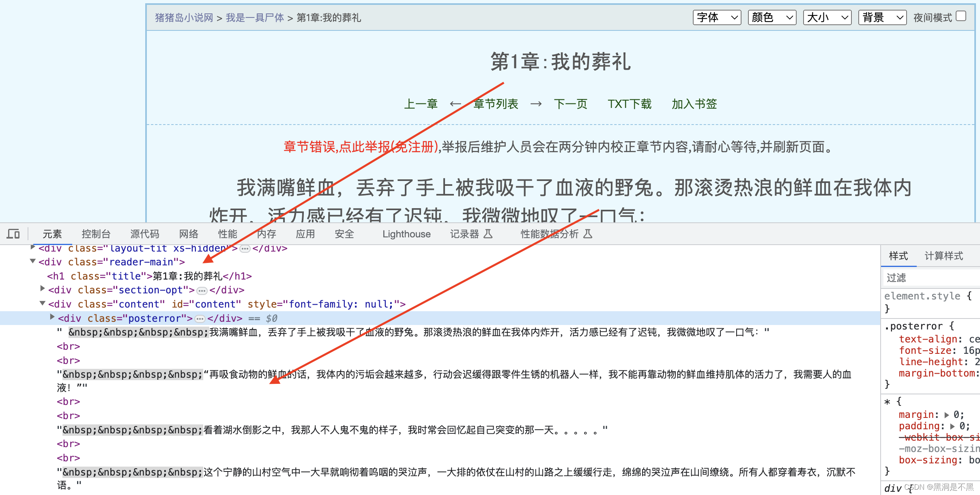
Task: Click the margin-bottom property in styles
Action: click(x=937, y=373)
